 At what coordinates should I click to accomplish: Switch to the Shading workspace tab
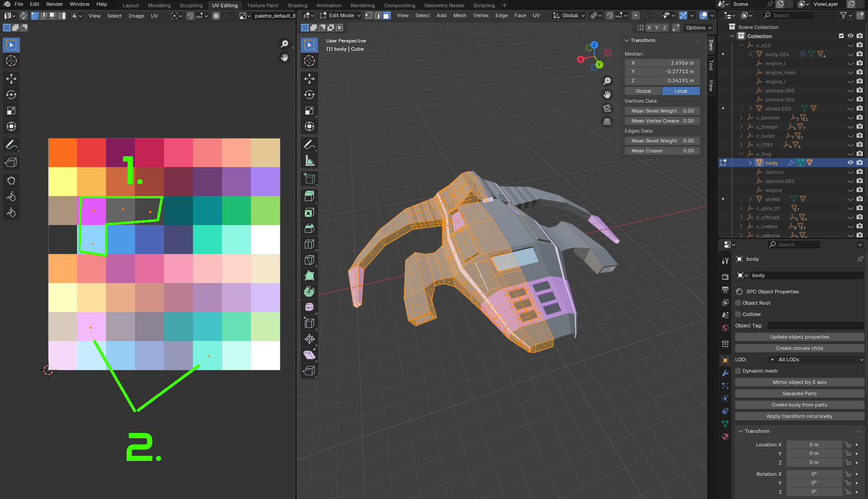[297, 5]
